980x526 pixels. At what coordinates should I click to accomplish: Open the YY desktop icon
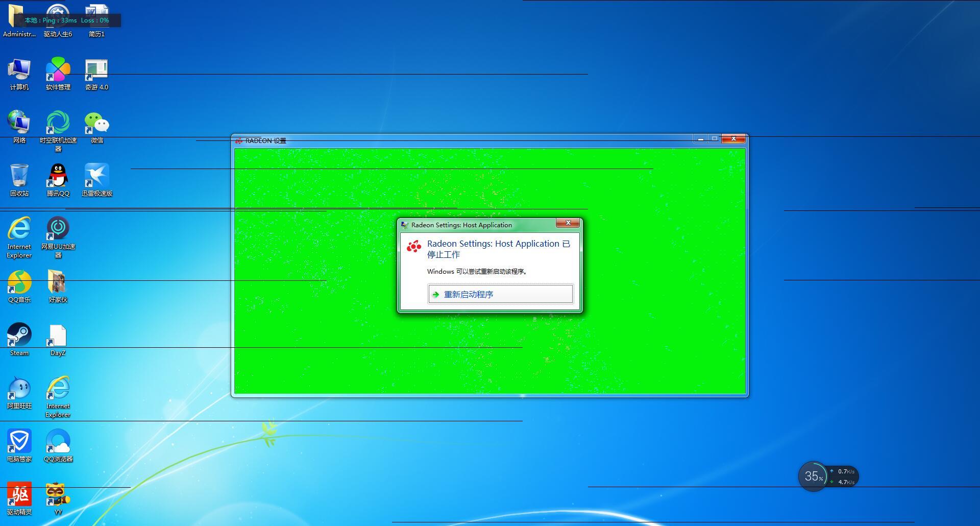tap(58, 499)
